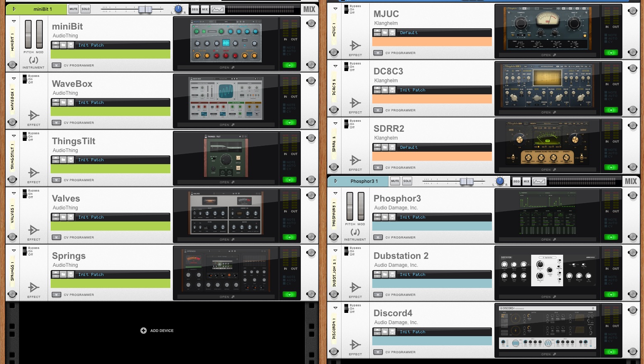Flip the Bypass/On/Off switch on DC8C3
Screen dimensions: 644x364
click(346, 67)
